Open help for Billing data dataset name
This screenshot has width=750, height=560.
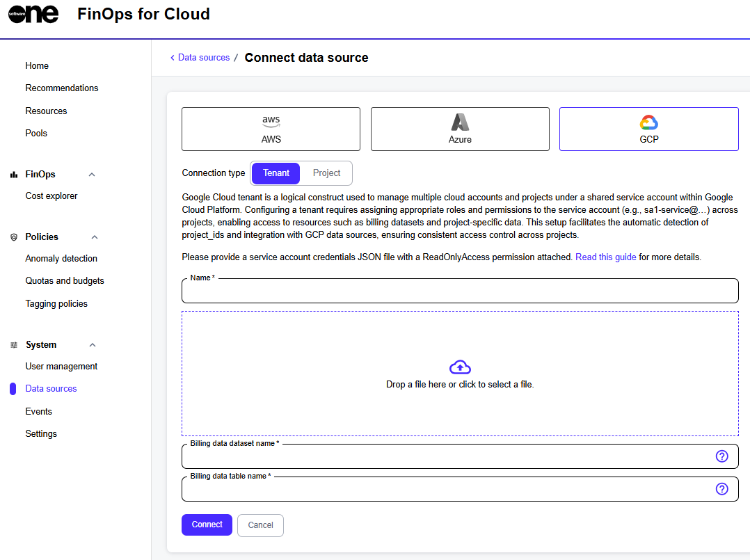(721, 456)
